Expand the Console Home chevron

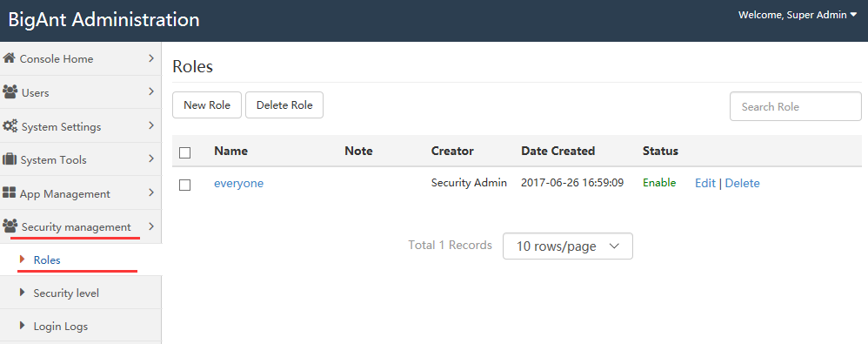[151, 58]
